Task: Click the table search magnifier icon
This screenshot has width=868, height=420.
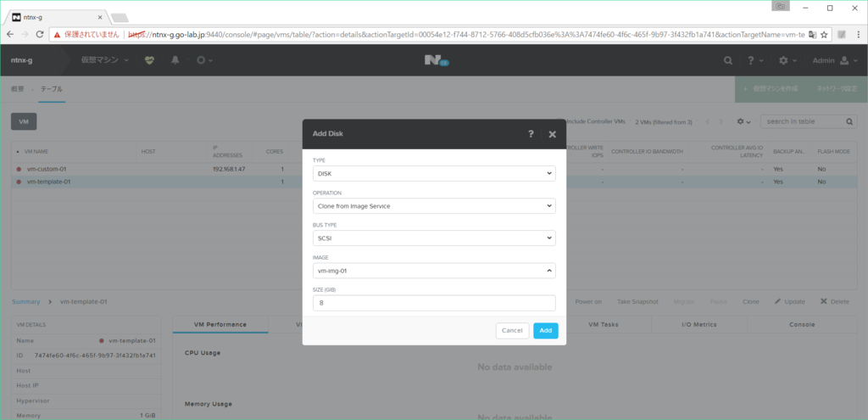Action: (x=849, y=121)
